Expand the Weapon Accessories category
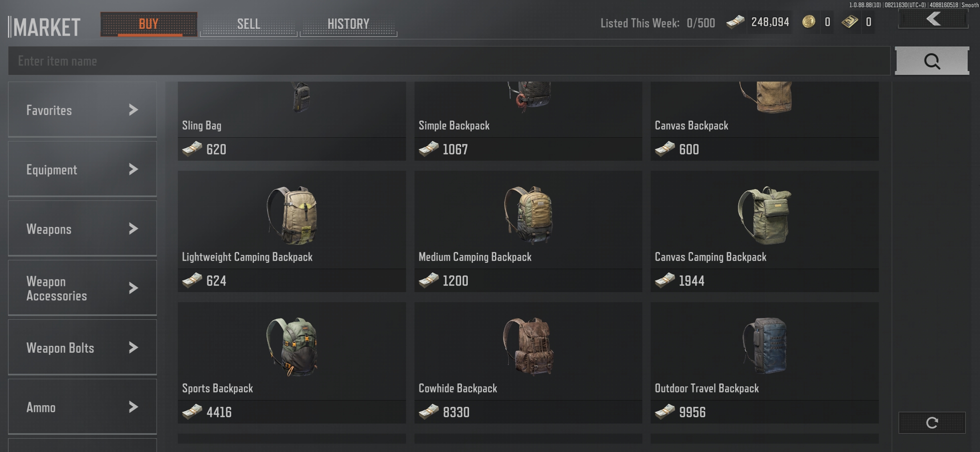980x452 pixels. pos(83,288)
